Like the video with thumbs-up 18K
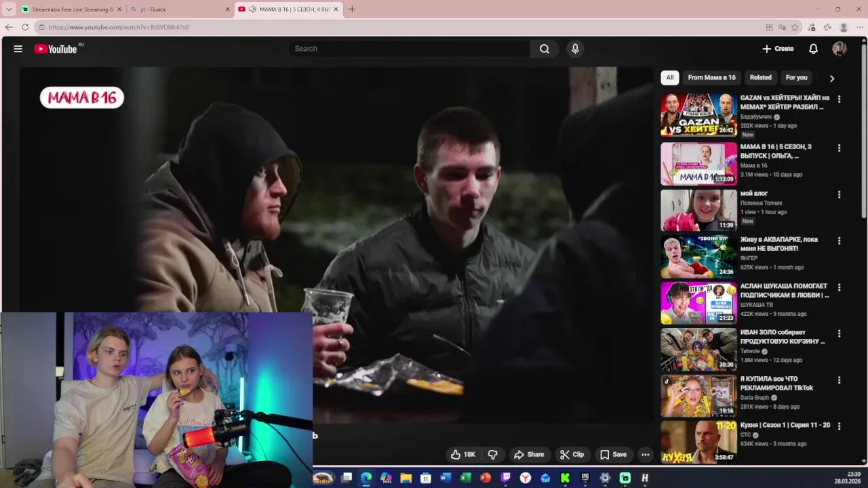This screenshot has width=868, height=488. click(463, 455)
